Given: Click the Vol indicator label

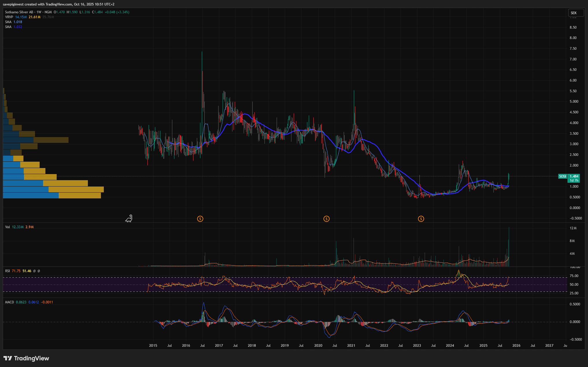Looking at the screenshot, I should (x=8, y=227).
